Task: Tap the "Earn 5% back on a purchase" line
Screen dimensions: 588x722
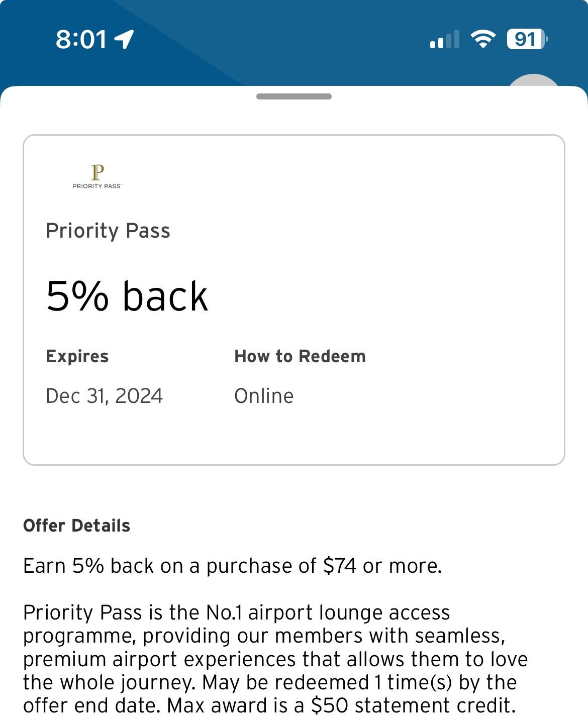Action: coord(233,566)
